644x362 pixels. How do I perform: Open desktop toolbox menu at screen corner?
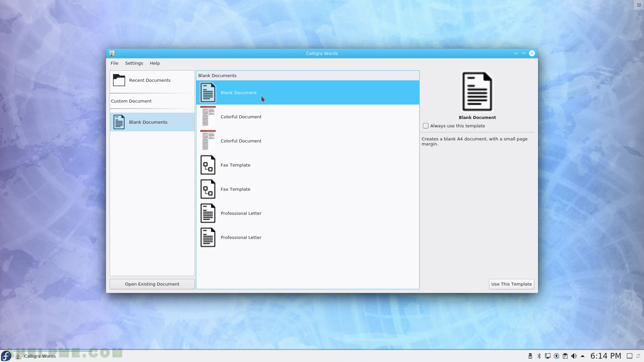[639, 5]
